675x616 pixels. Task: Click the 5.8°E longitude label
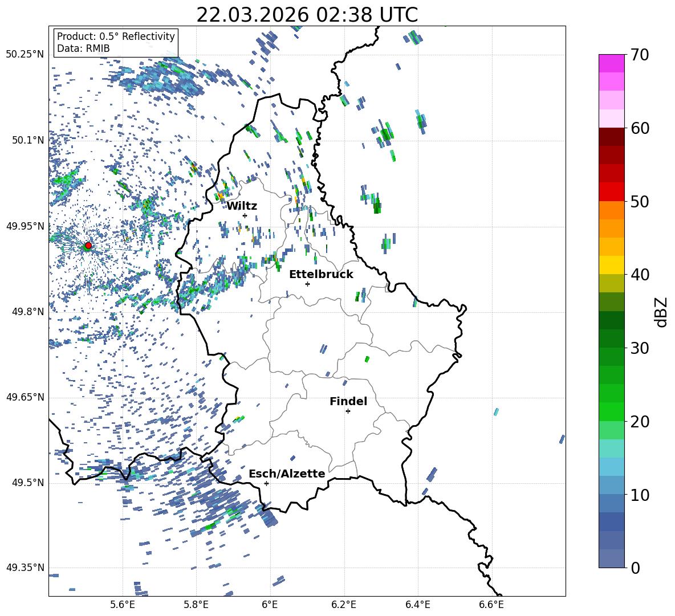click(x=196, y=605)
